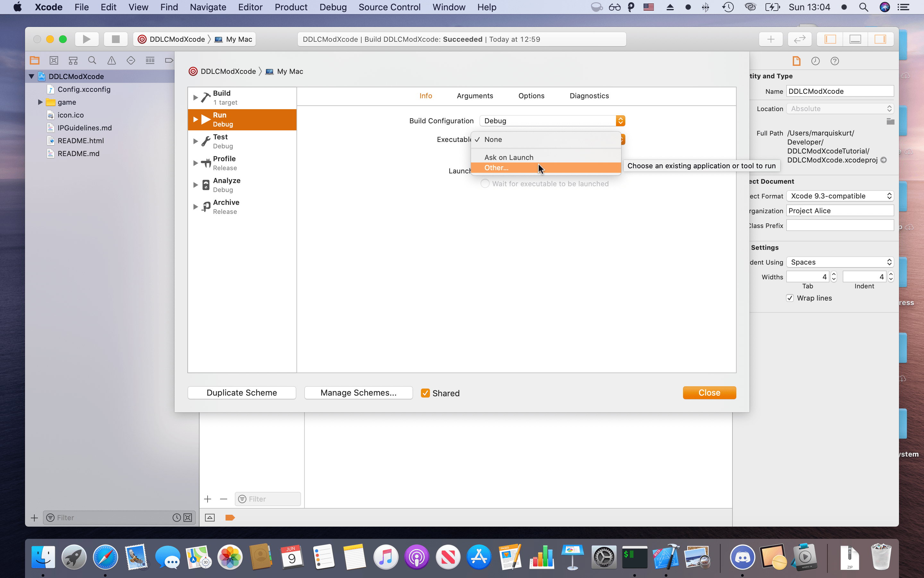Expand the Test scheme action
Image resolution: width=924 pixels, height=578 pixels.
[x=195, y=141]
